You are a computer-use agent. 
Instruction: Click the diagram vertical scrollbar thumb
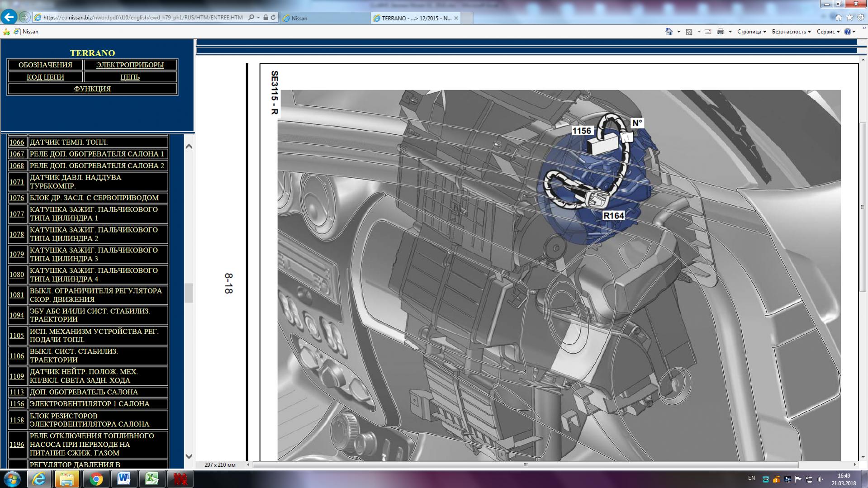[x=863, y=207]
